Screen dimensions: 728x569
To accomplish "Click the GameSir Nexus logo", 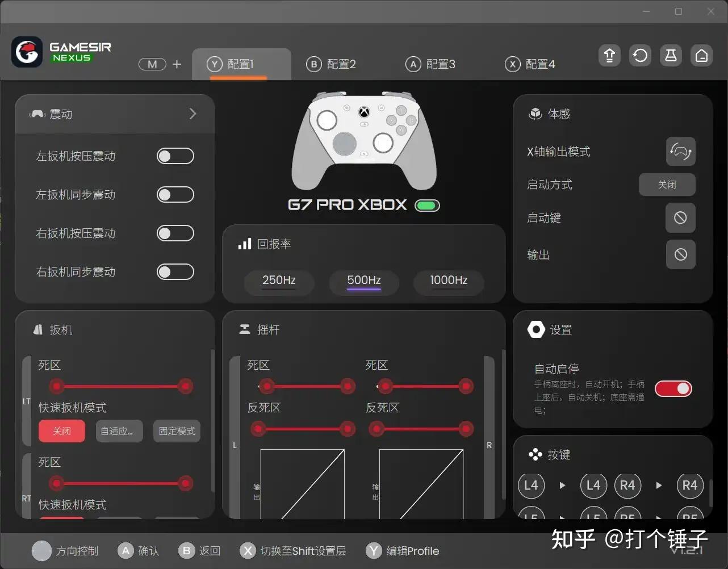I will click(61, 52).
